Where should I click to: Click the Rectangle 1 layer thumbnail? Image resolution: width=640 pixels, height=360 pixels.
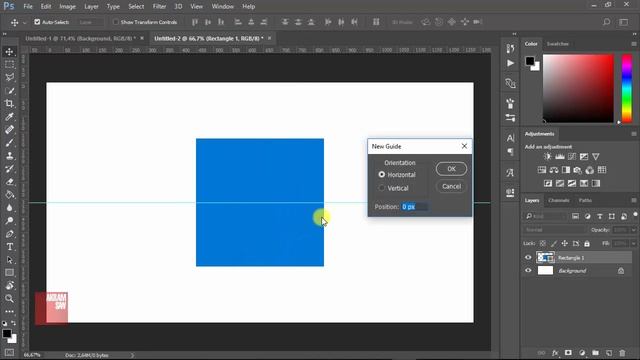point(545,258)
